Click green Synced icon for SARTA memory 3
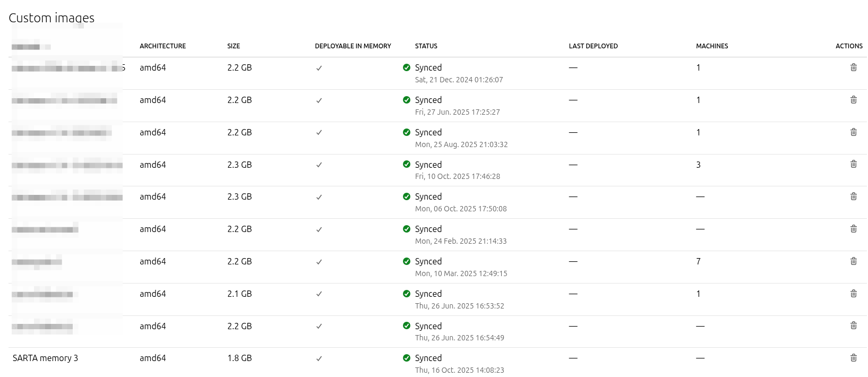 pos(407,358)
